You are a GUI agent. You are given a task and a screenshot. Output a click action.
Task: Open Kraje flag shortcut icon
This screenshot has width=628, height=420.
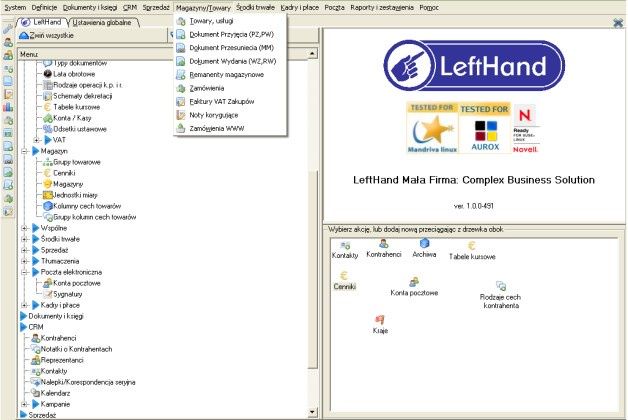(380, 325)
